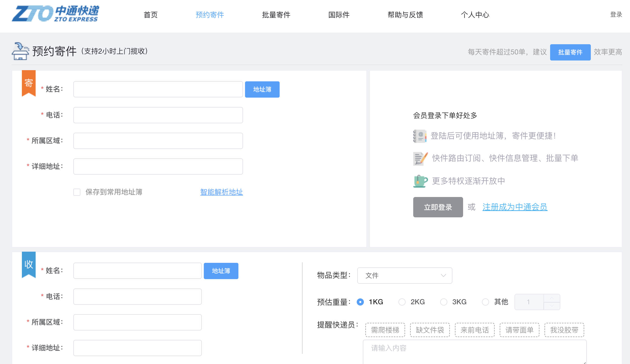Select the 1KG weight radio button
The height and width of the screenshot is (364, 630).
pyautogui.click(x=360, y=302)
